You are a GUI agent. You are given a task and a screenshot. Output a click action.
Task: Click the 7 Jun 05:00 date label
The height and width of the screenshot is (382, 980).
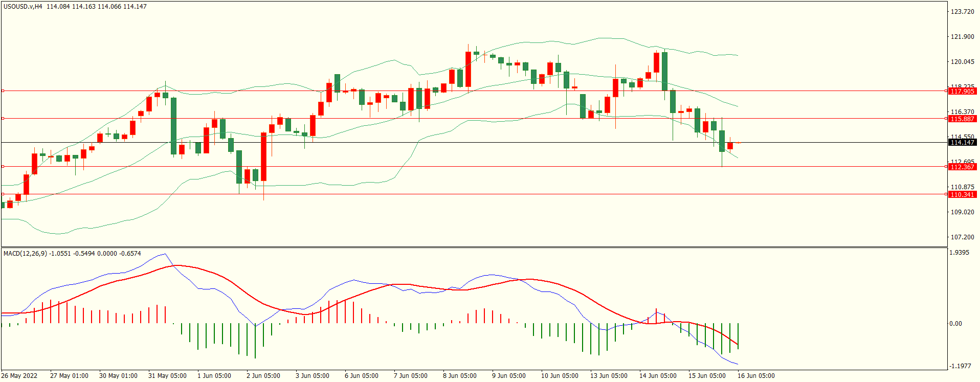coord(411,376)
